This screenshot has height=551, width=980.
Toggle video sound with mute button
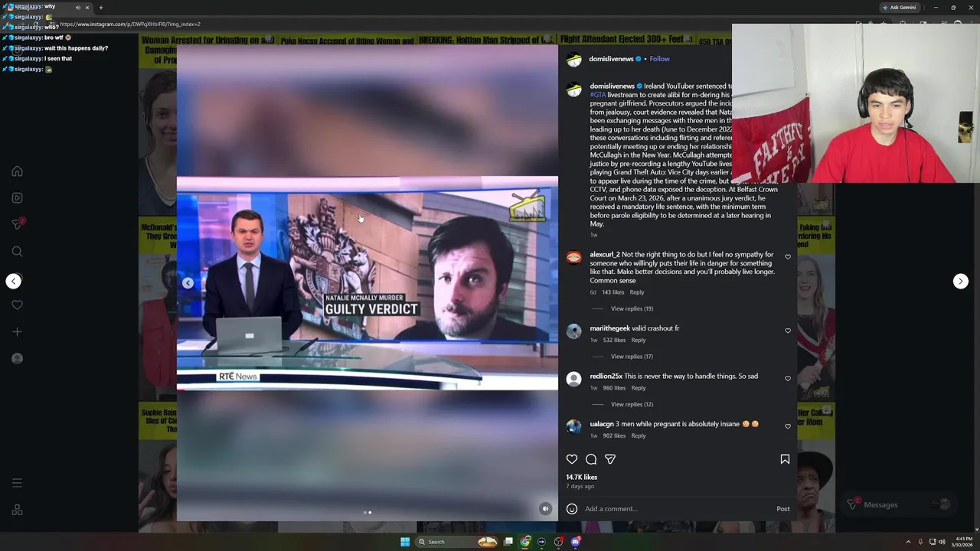pos(545,509)
